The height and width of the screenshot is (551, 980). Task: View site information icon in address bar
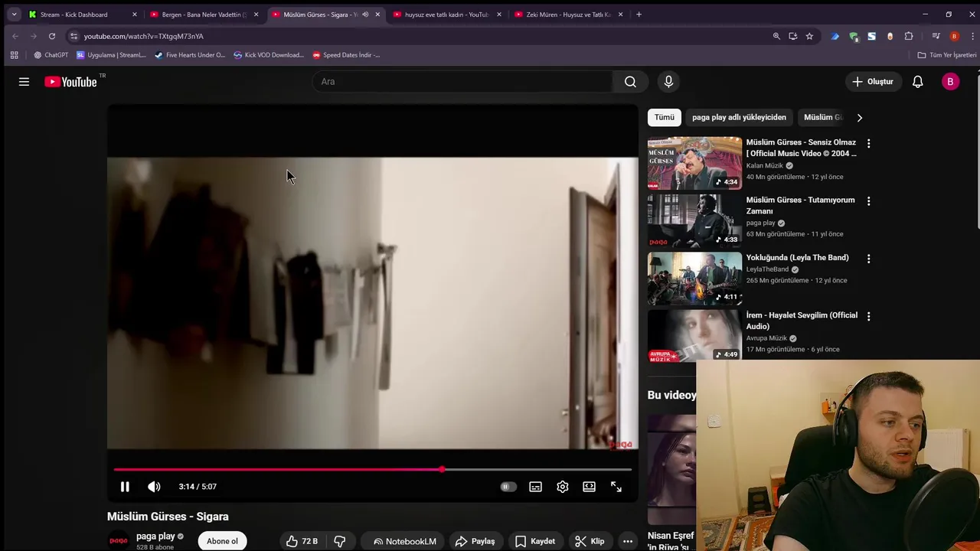click(73, 36)
